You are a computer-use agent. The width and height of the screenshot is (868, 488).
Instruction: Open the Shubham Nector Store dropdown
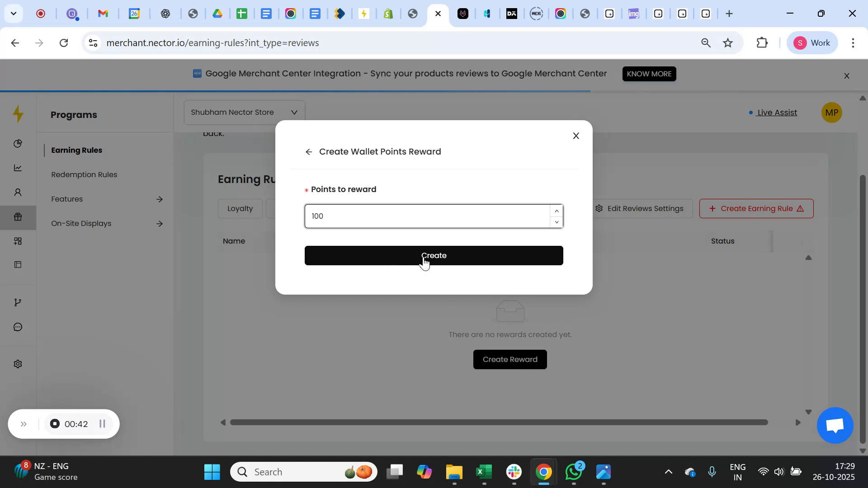click(x=243, y=112)
